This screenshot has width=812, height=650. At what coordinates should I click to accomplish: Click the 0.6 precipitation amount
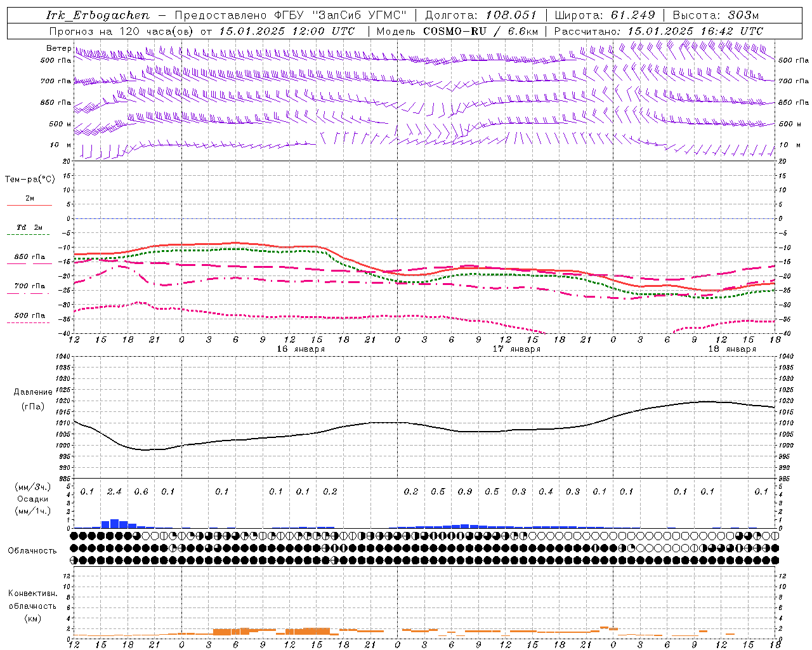pos(141,492)
